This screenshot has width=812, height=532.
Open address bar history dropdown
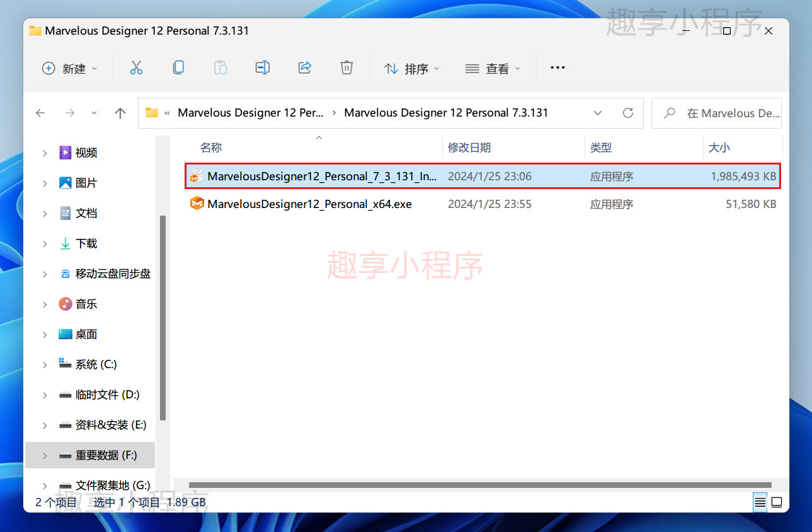[598, 113]
